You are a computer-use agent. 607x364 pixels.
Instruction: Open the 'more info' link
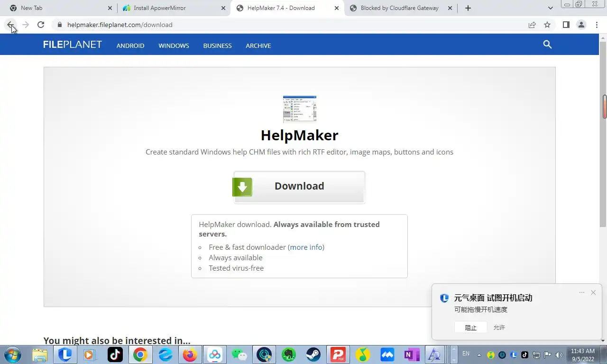306,247
